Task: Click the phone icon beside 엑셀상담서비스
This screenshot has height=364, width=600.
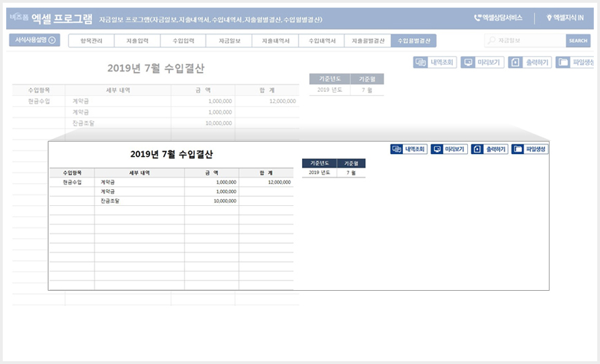Action: click(x=477, y=17)
